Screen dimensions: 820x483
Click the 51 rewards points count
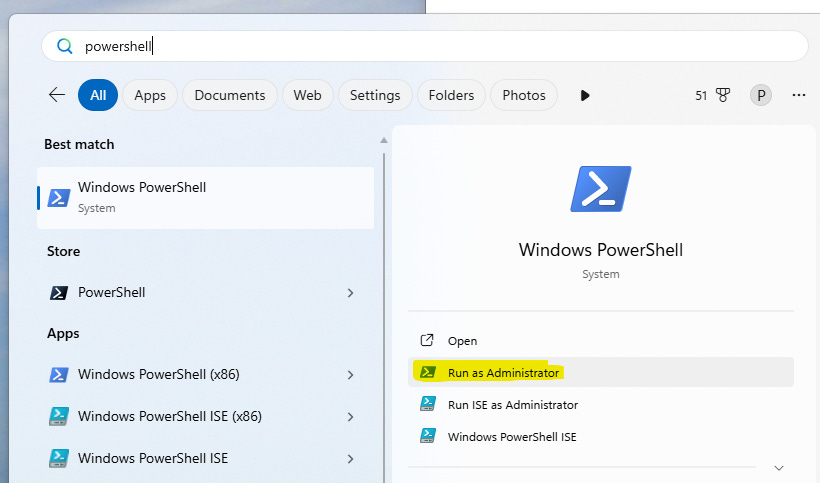click(701, 96)
